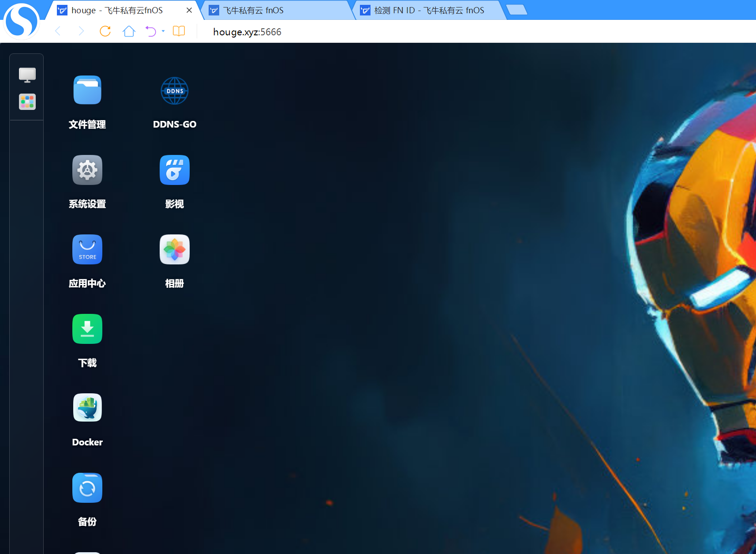Open the reading mode book icon
Image resolution: width=756 pixels, height=554 pixels.
[x=179, y=31]
